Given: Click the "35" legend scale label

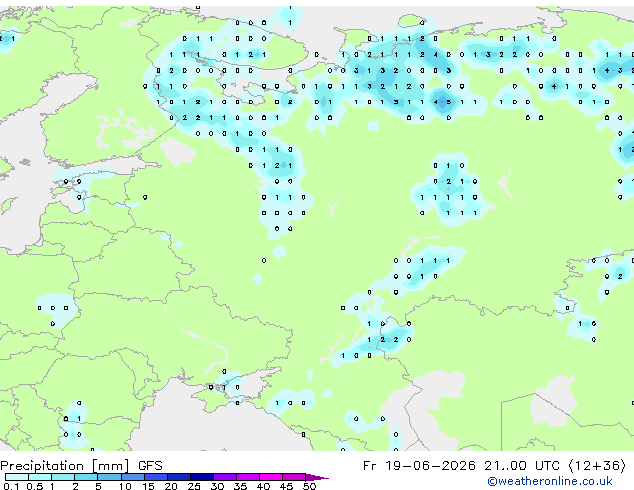Looking at the screenshot, I should click(240, 486).
